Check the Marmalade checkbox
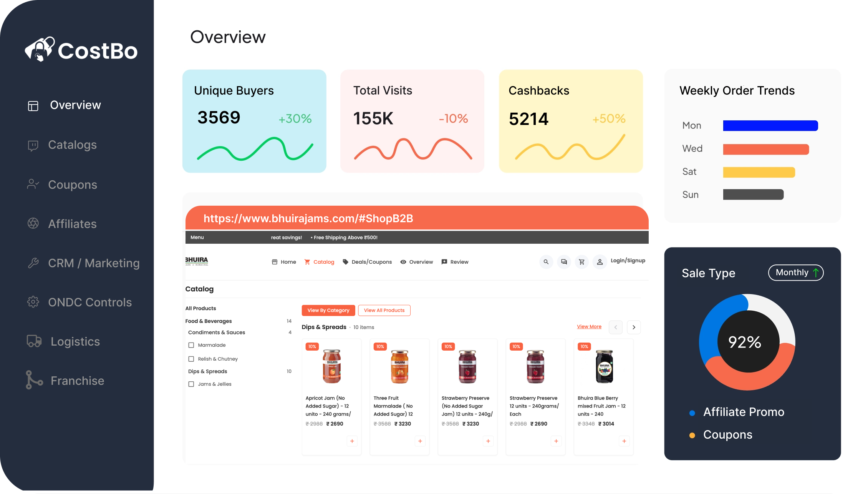 click(x=191, y=345)
